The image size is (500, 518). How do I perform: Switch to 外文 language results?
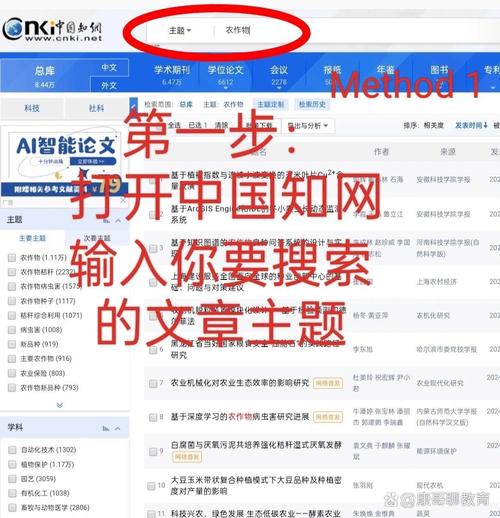pos(109,85)
